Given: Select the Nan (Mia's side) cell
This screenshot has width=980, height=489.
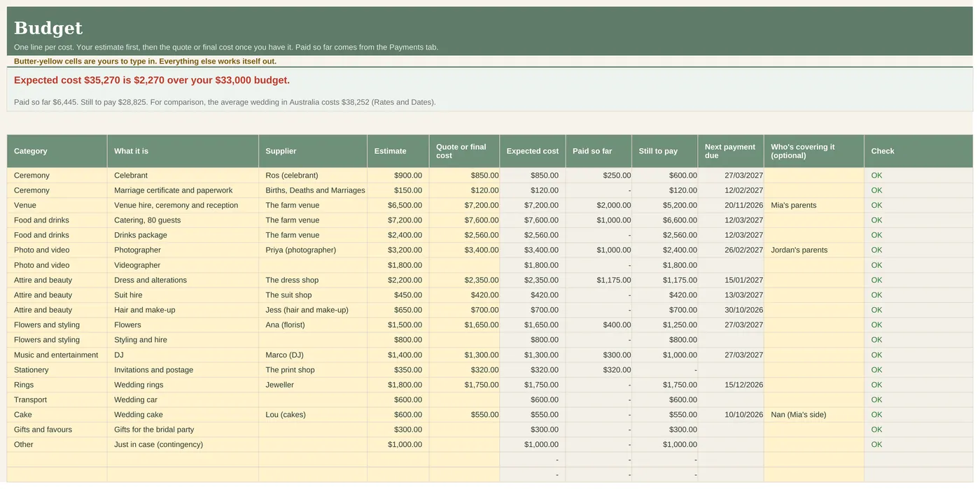Looking at the screenshot, I should [814, 415].
